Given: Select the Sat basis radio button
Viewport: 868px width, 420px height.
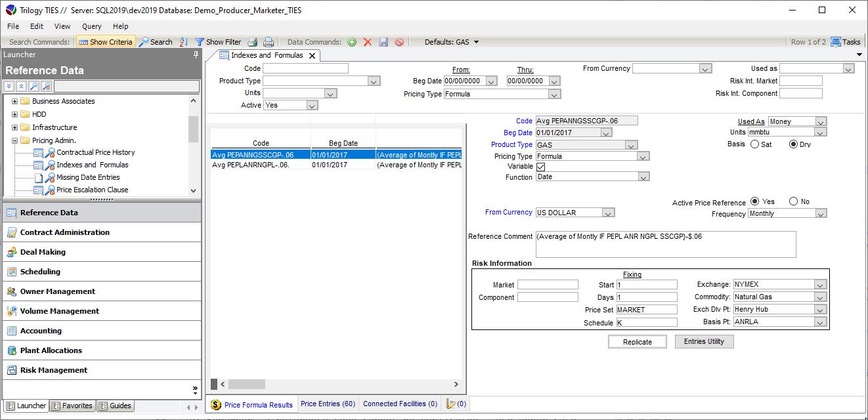Looking at the screenshot, I should [754, 144].
